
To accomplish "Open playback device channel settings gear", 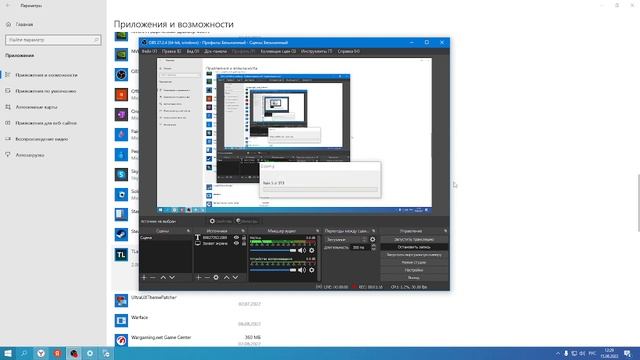I will pyautogui.click(x=312, y=270).
